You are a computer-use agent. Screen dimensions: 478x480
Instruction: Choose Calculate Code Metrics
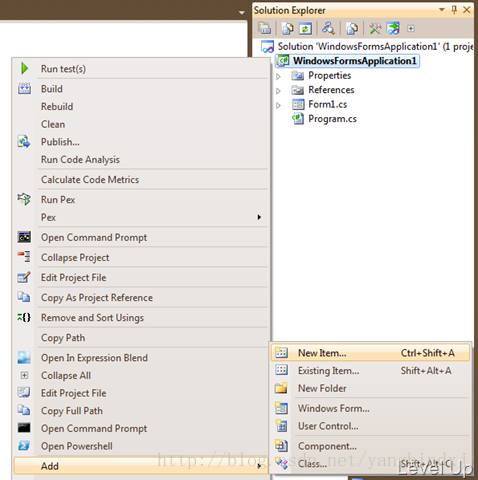(x=90, y=179)
